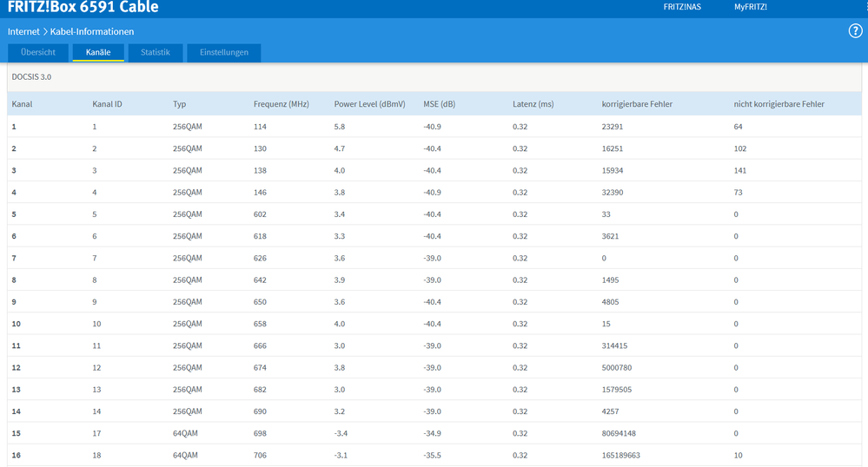Select frequency value 138
868x467 pixels.
(260, 170)
